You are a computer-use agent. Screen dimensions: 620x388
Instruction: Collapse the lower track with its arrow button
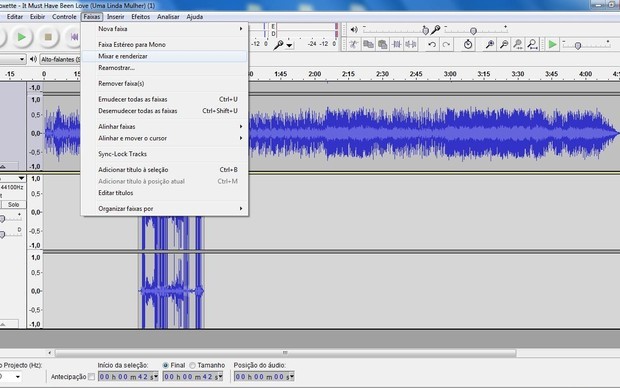(3, 324)
